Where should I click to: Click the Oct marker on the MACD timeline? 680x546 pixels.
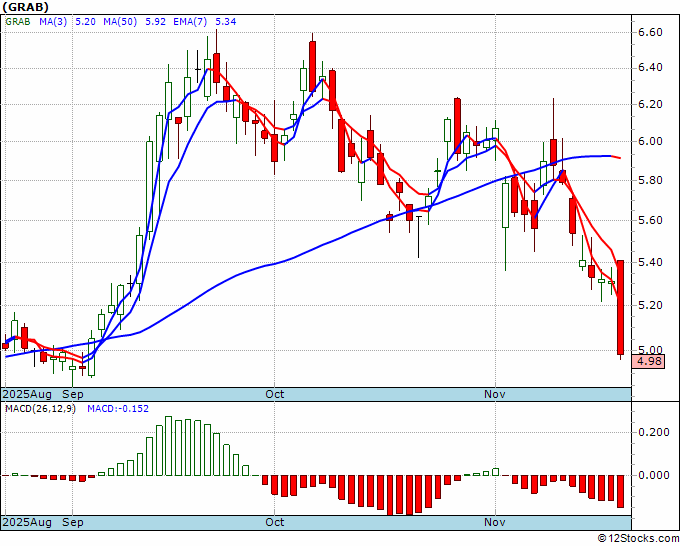(x=275, y=522)
